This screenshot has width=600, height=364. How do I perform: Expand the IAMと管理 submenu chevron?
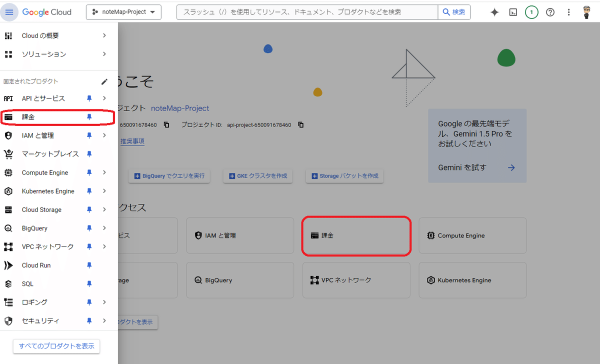104,135
